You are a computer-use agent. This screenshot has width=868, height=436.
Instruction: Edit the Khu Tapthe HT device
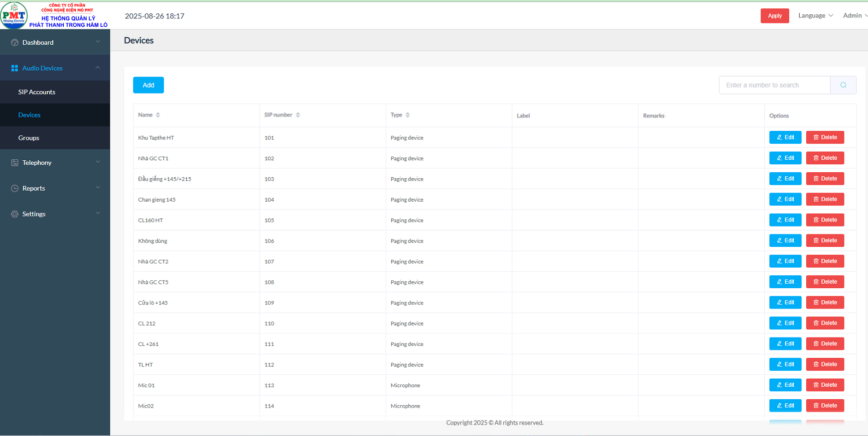tap(785, 137)
